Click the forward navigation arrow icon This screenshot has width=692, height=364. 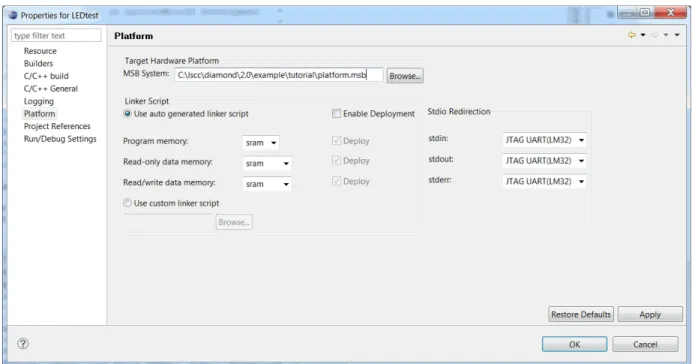(654, 35)
